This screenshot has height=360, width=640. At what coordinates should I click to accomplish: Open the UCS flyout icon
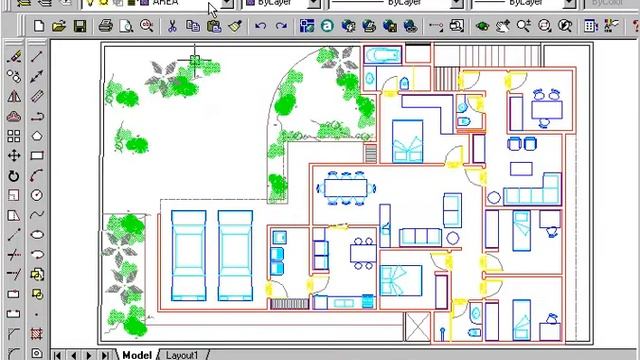click(x=457, y=26)
